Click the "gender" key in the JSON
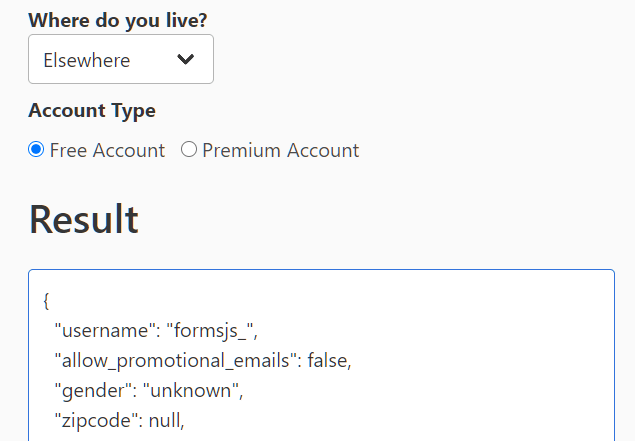The width and height of the screenshot is (635, 441). [88, 391]
